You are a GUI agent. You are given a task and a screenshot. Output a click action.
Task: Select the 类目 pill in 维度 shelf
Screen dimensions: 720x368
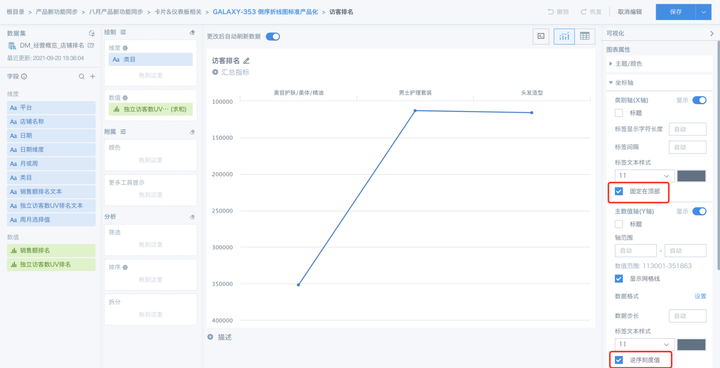tap(151, 59)
